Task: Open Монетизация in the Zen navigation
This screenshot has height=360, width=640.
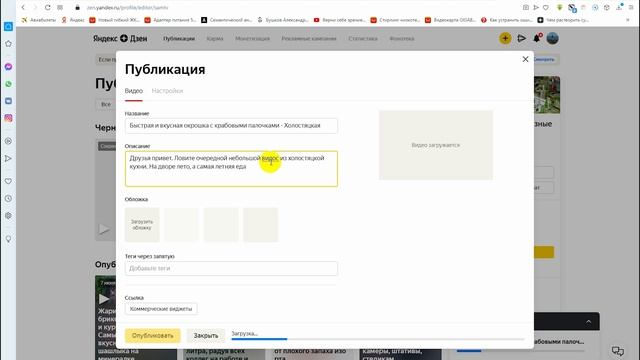Action: tap(252, 38)
